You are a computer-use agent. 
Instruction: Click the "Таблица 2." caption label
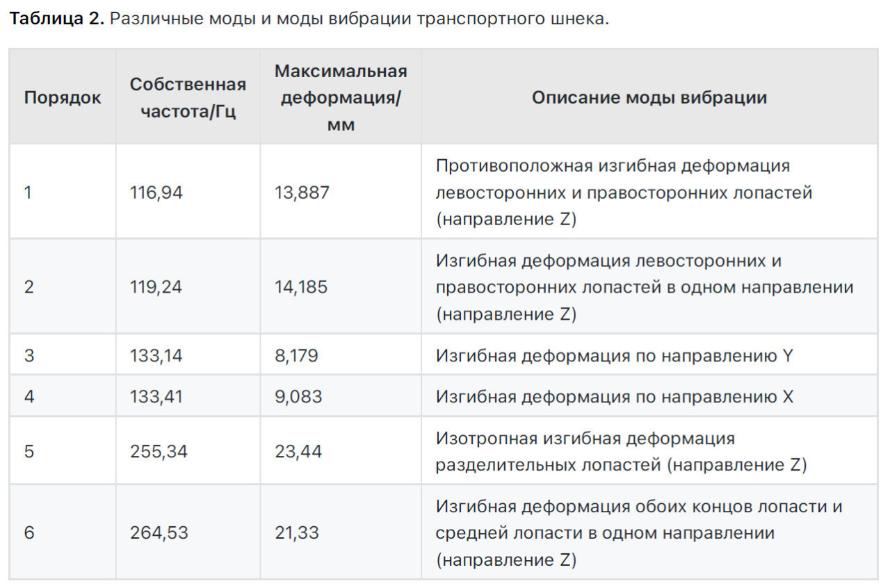57,19
